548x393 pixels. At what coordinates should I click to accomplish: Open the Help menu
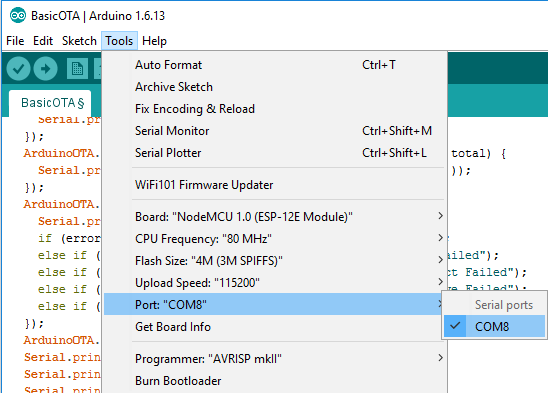154,41
